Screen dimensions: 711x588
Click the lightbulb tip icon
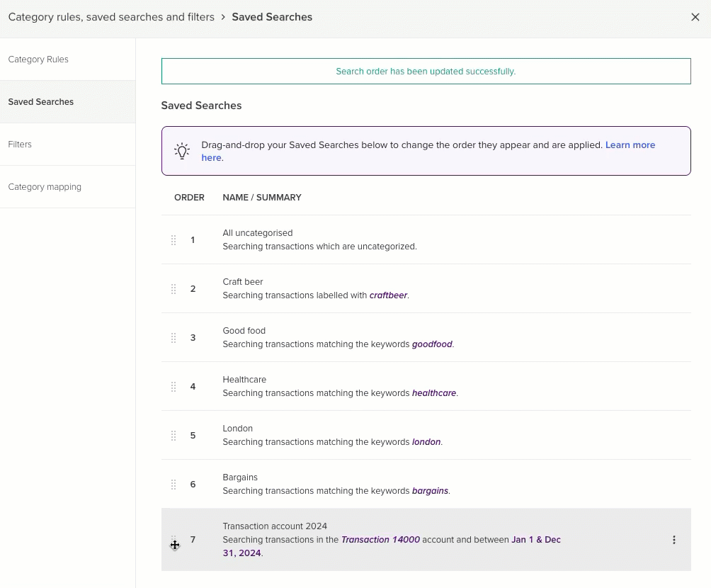pyautogui.click(x=182, y=151)
